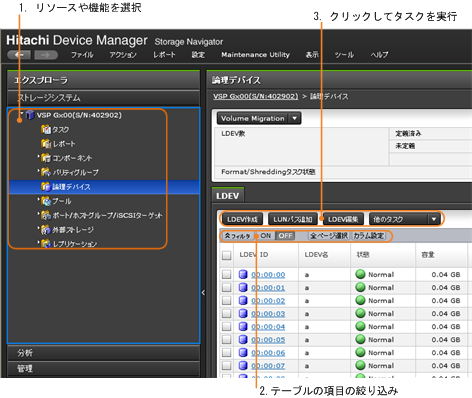Open the LDEV ID link 00:00:05
Viewport: 472px width, 398px height.
[268, 340]
